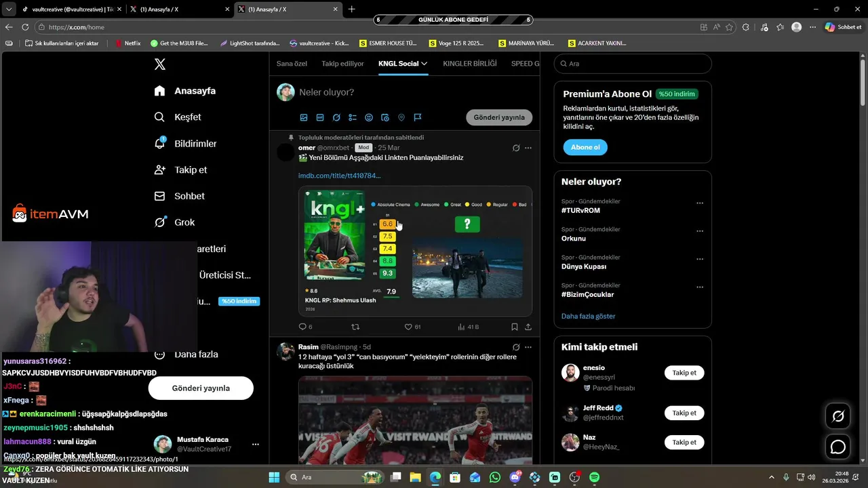
Task: Open more options for Orkunu trend
Action: [700, 231]
